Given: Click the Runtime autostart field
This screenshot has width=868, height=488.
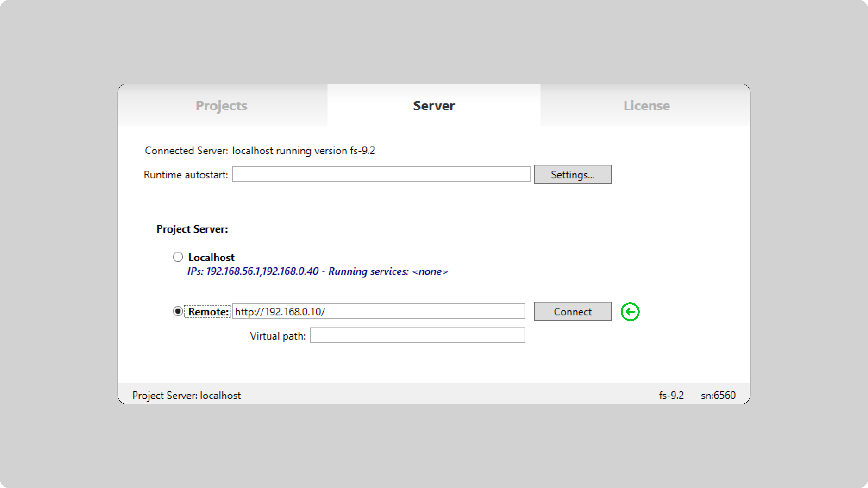Looking at the screenshot, I should pyautogui.click(x=381, y=174).
